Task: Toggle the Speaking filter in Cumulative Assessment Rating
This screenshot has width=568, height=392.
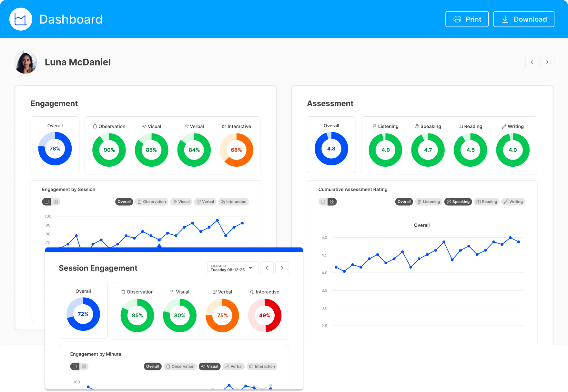Action: click(458, 201)
